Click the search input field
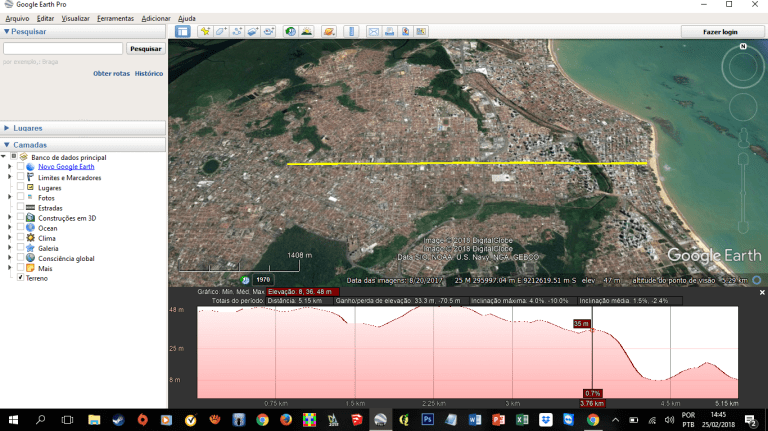The width and height of the screenshot is (768, 431). [x=63, y=48]
